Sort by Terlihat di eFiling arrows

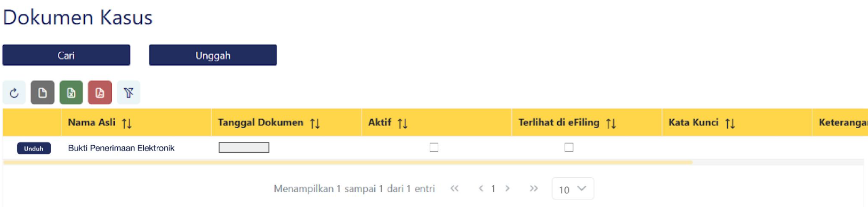(611, 123)
